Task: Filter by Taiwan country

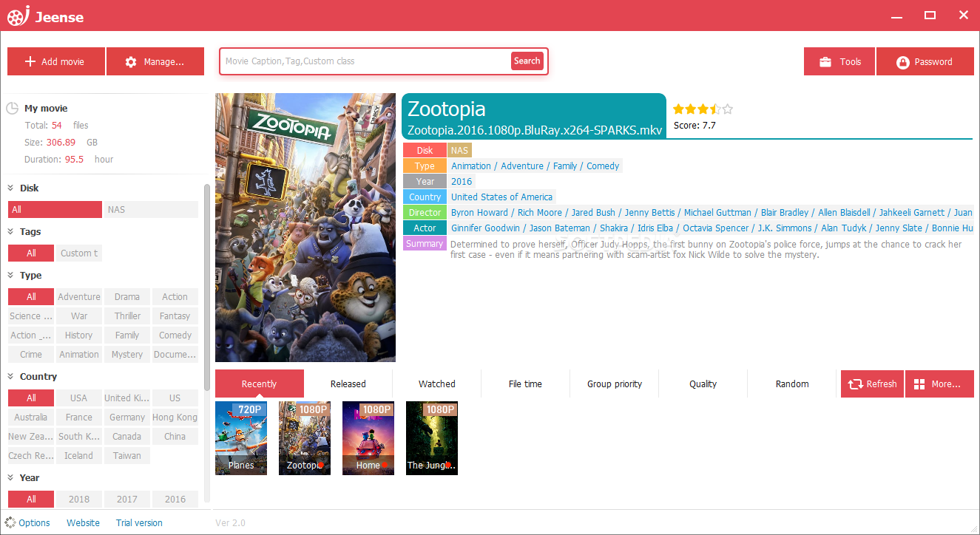Action: point(127,456)
